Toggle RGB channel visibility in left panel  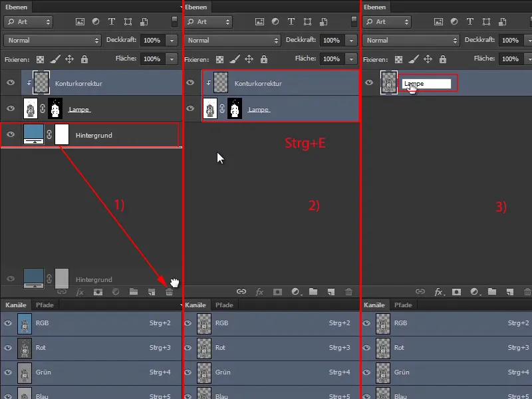pos(8,323)
